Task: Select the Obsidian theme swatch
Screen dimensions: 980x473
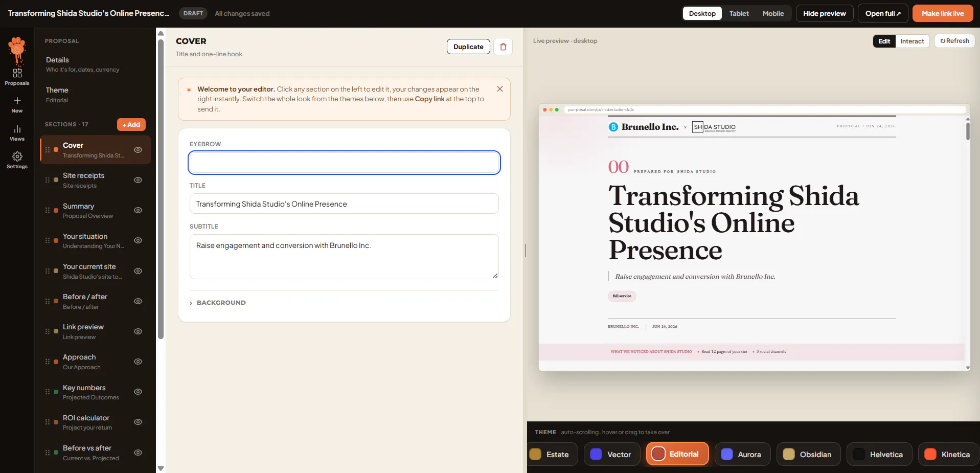Action: 808,454
